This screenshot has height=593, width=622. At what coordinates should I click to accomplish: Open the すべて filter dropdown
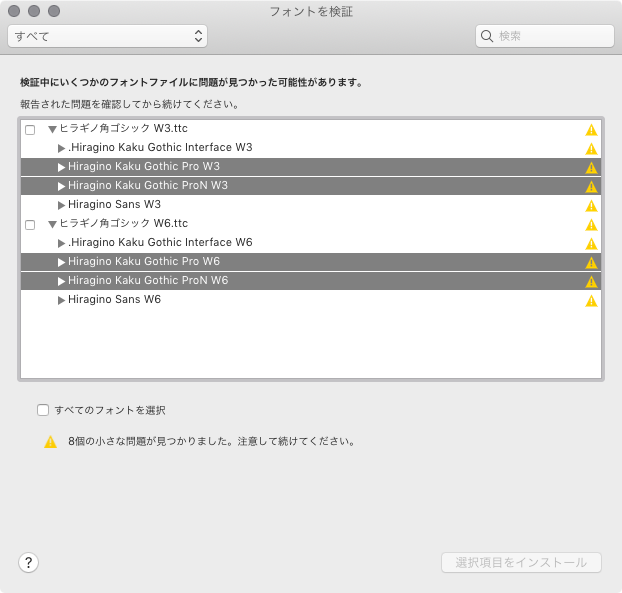click(108, 36)
